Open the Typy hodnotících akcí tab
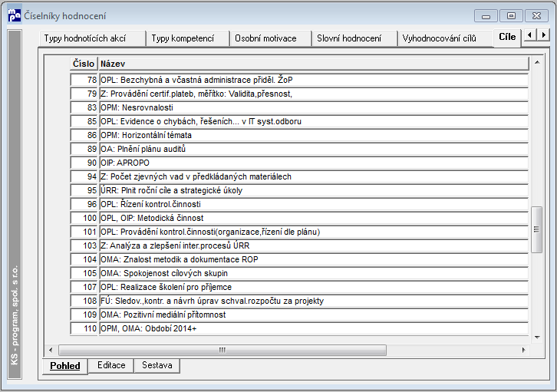557x392 pixels. 92,38
